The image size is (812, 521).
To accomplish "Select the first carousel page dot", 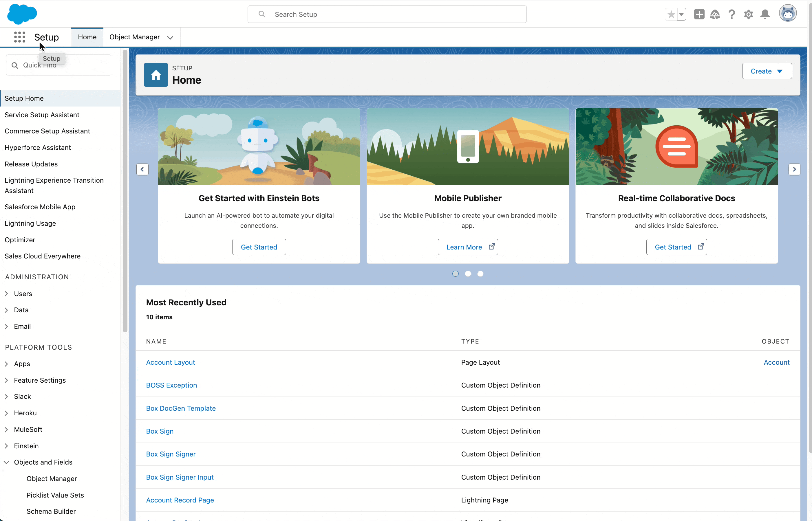I will point(455,274).
